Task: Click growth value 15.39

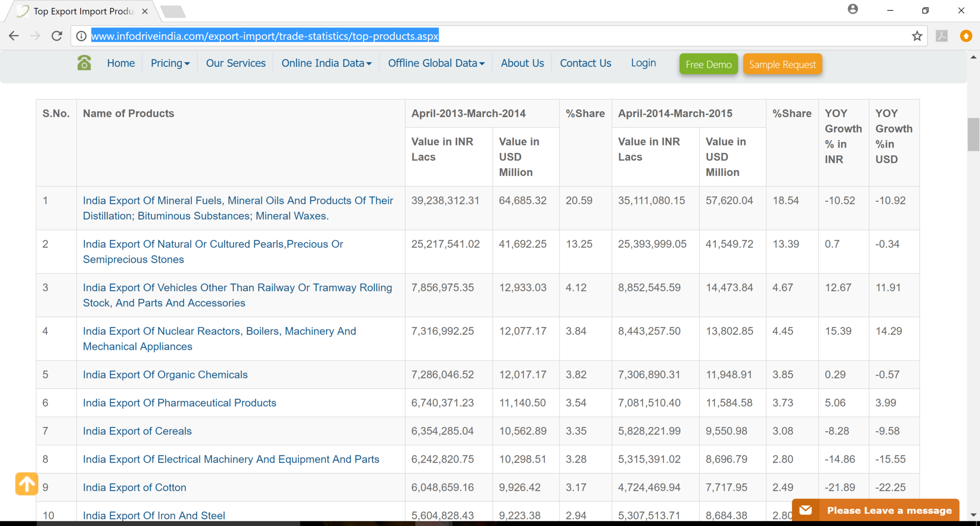Action: click(838, 331)
